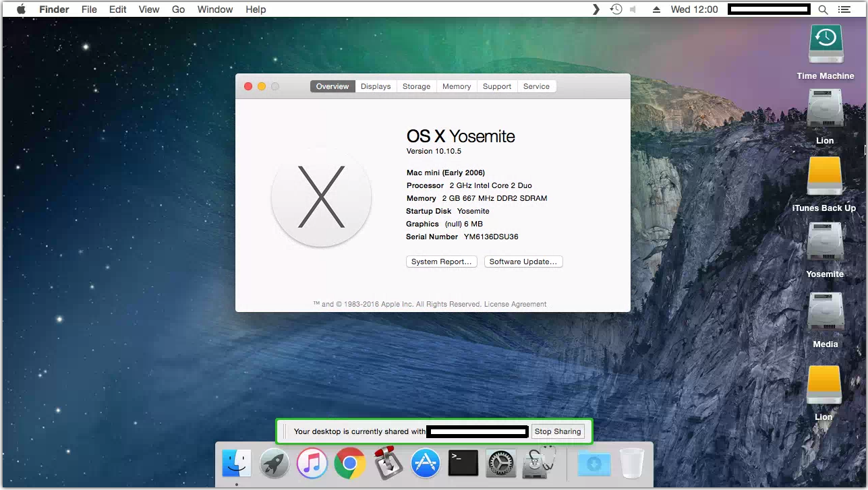Click Stop Sharing button
Screen dimensions: 868x490
point(558,431)
